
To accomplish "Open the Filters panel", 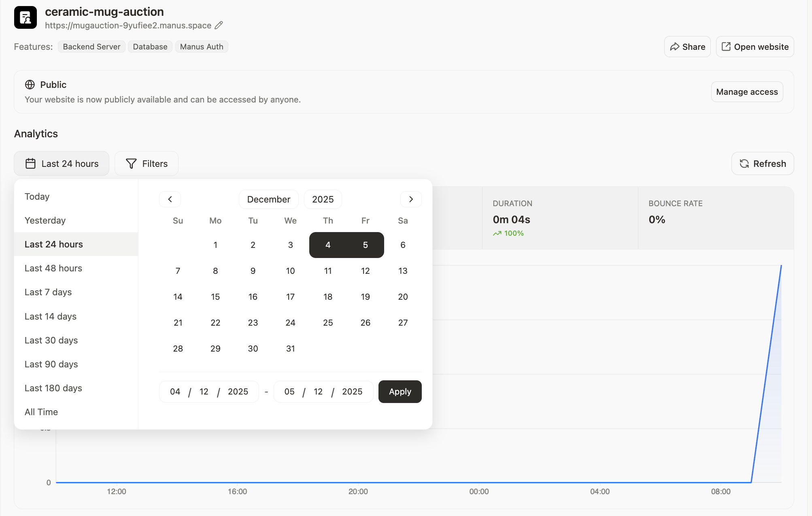I will pyautogui.click(x=146, y=164).
